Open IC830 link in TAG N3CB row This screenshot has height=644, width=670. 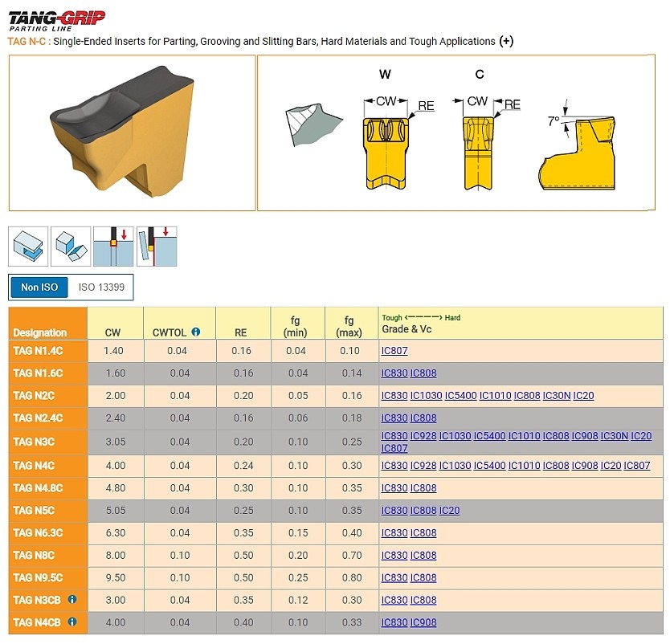[x=394, y=601]
